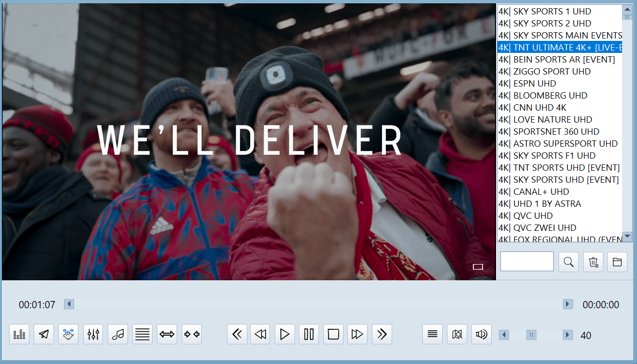Click the small rectangle overlay icon on the video

point(478,267)
